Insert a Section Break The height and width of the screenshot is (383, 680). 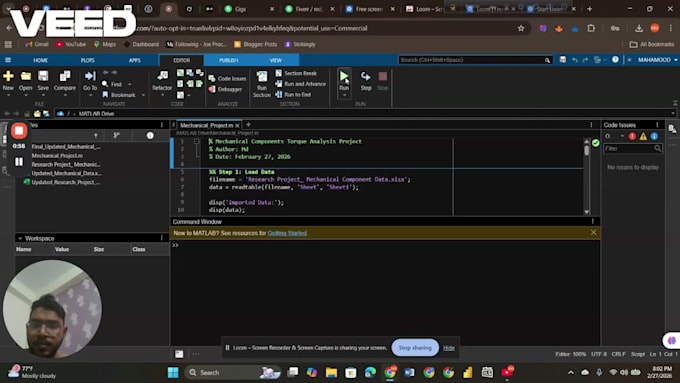pos(296,73)
